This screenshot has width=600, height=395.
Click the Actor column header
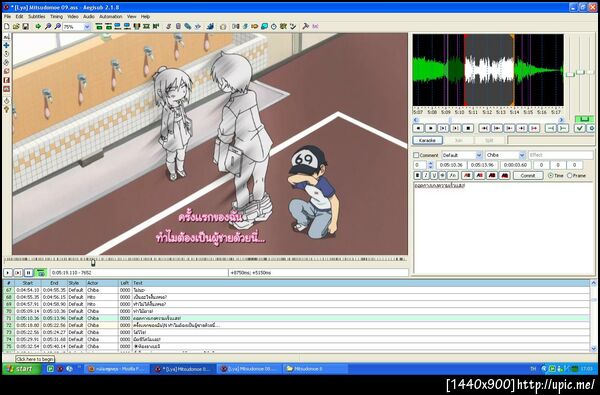[x=102, y=283]
